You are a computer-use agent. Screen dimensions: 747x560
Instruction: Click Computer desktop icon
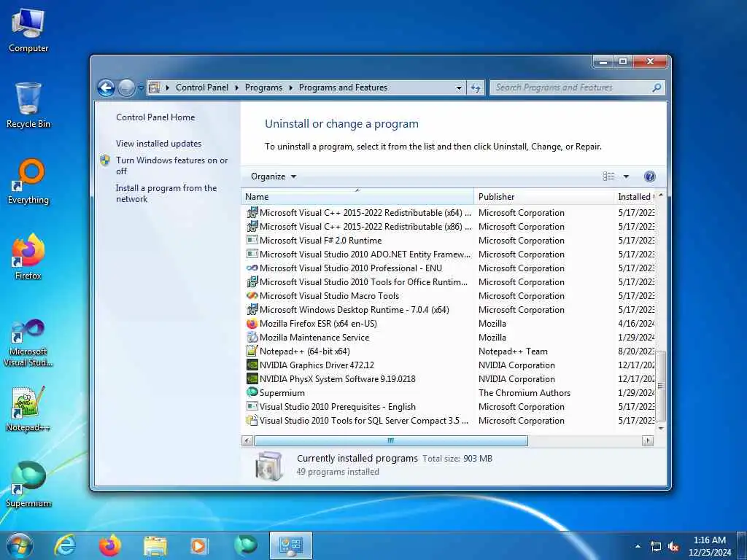28,31
